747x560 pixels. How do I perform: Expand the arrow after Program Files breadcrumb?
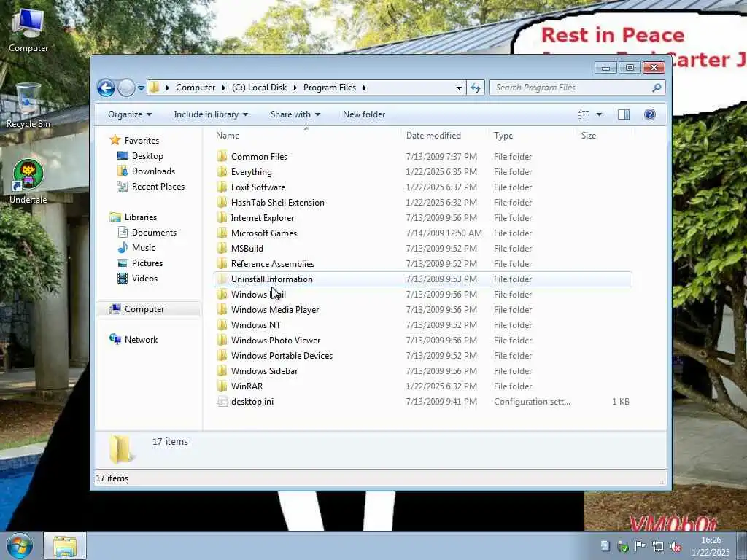(365, 87)
